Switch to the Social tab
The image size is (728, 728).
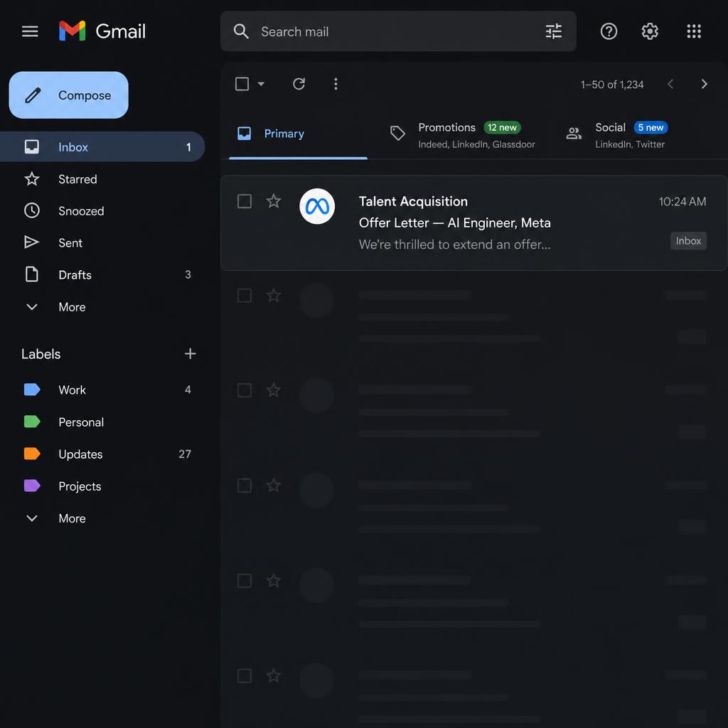618,135
